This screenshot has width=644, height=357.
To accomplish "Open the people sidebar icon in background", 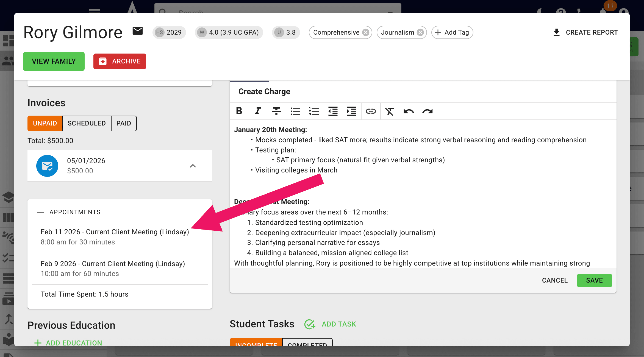I will pos(8,61).
